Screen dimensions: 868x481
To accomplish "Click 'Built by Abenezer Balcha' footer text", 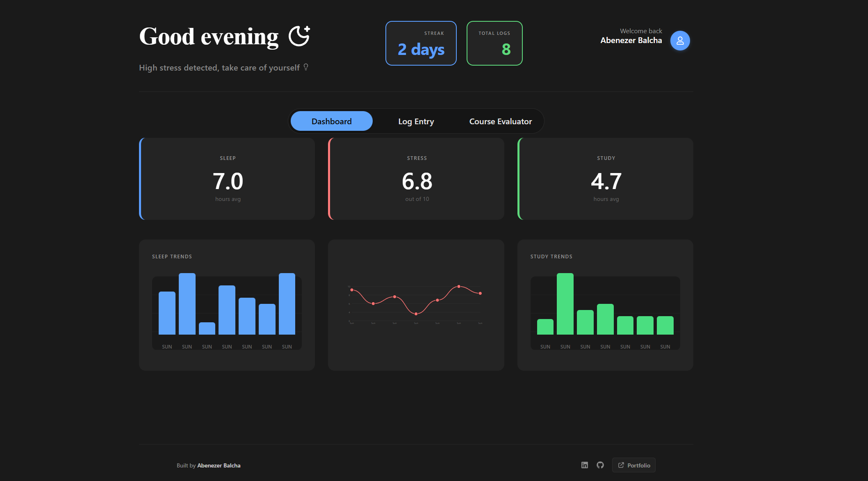I will 208,465.
